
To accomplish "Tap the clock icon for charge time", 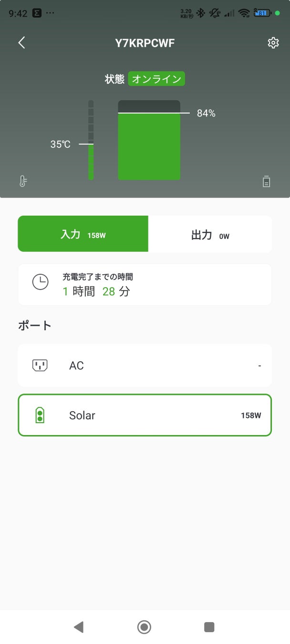I will 40,282.
